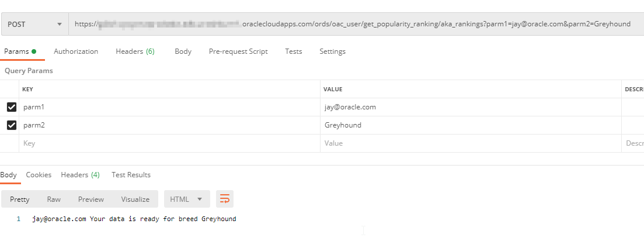This screenshot has width=644, height=241.
Task: Open the Pre-request Script tab
Action: [238, 51]
